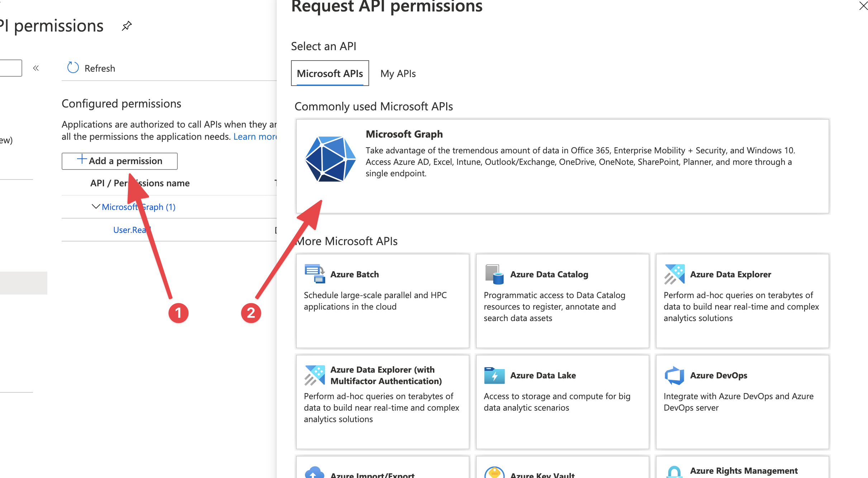Viewport: 868px width, 478px height.
Task: Select the Azure Data Explorer card title
Action: (730, 274)
